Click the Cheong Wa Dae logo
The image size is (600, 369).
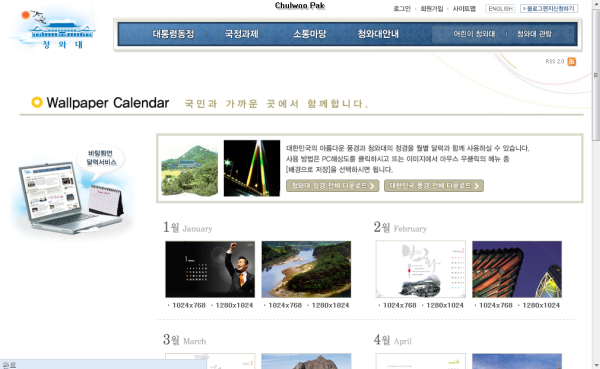pyautogui.click(x=53, y=29)
